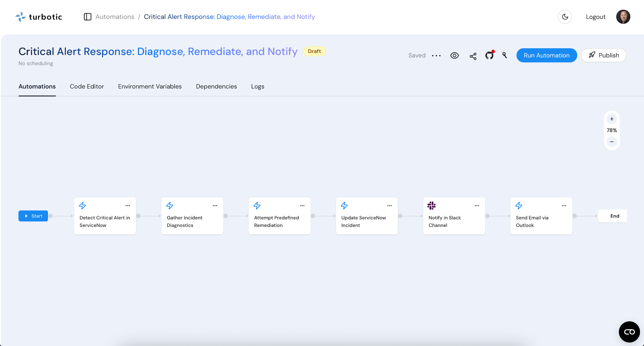Select the Automations tab
Screen dimensions: 644x346
[37, 86]
